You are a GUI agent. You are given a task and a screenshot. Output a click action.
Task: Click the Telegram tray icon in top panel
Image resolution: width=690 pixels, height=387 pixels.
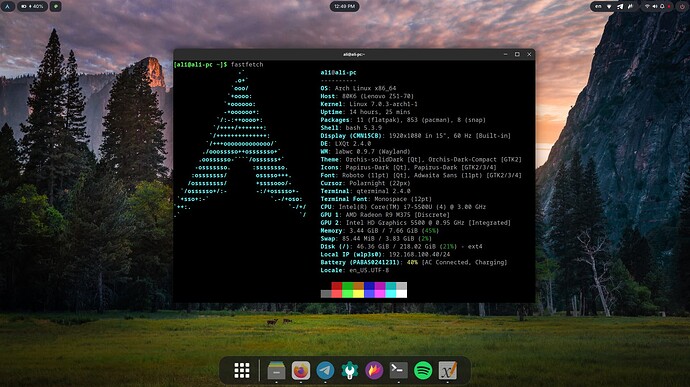pyautogui.click(x=620, y=6)
